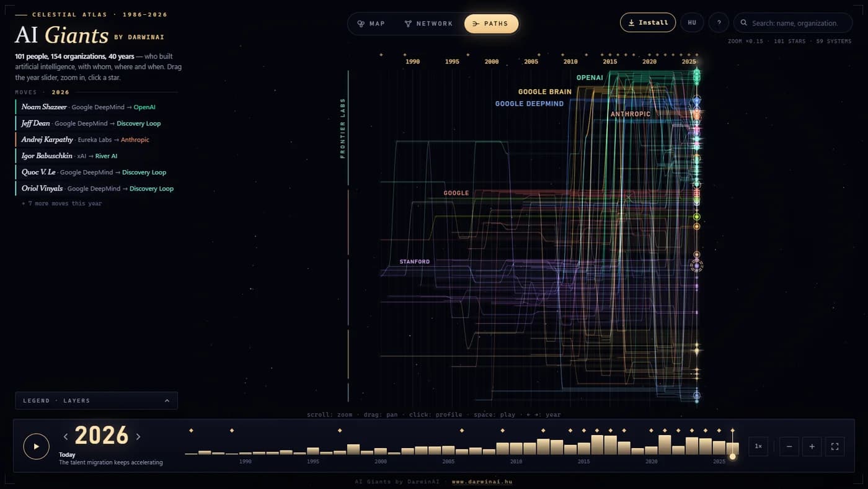
Task: Change playback speed with 1× button
Action: (x=758, y=446)
